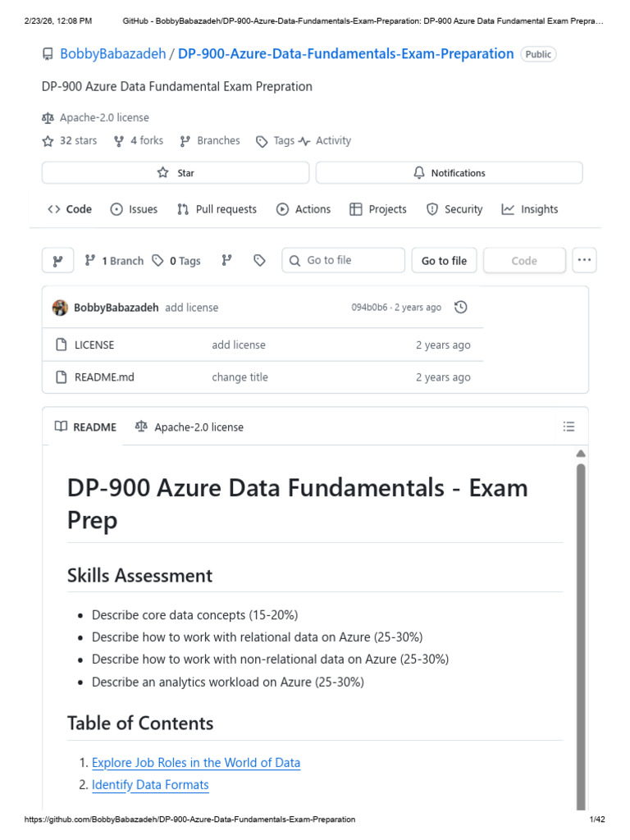Open the DP-900-Azure-Data-Fundamentals-Exam-Preparation repo link
Image resolution: width=630 pixels, height=840 pixels.
click(345, 54)
